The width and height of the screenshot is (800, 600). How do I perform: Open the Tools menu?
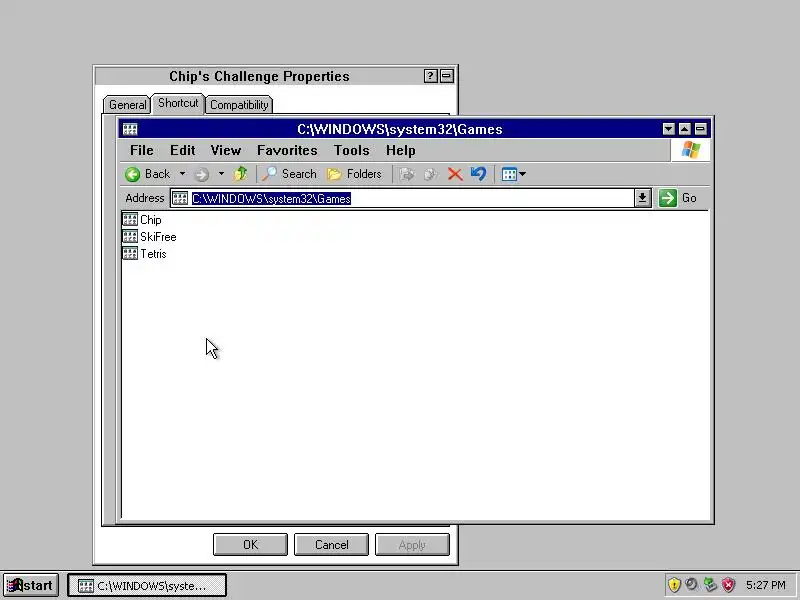[x=352, y=151]
